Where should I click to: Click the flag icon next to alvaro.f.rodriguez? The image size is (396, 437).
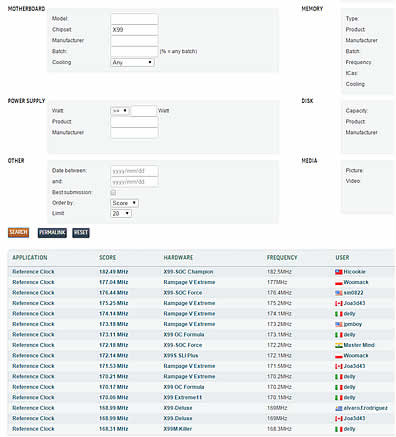point(339,408)
